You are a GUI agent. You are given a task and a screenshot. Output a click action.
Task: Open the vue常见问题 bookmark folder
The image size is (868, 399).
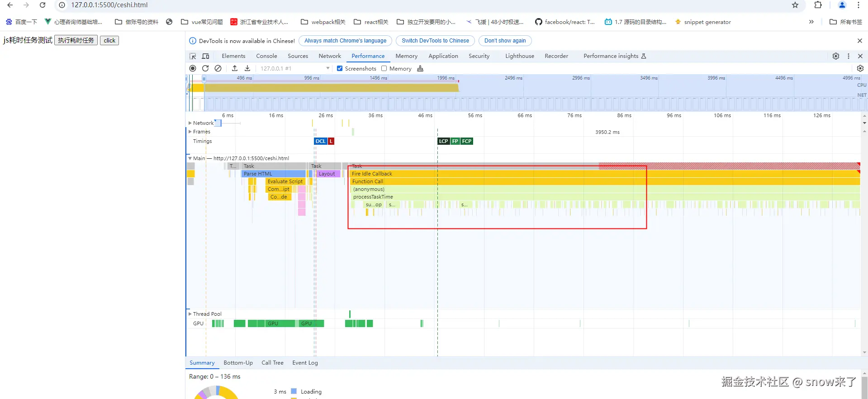202,22
